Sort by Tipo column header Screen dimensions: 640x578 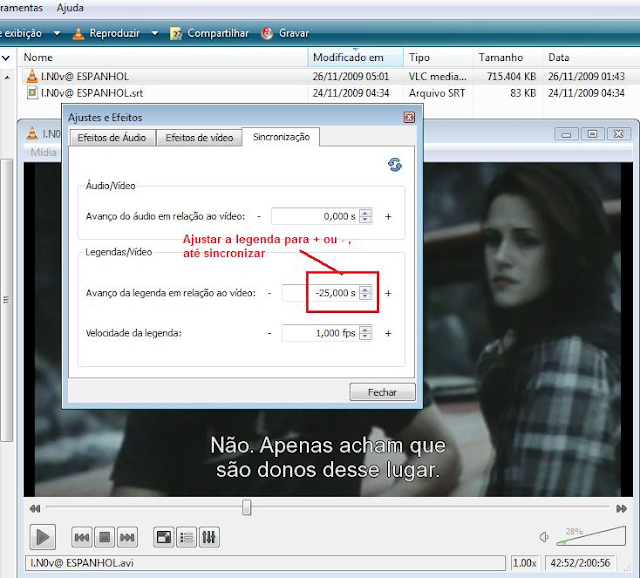(419, 58)
